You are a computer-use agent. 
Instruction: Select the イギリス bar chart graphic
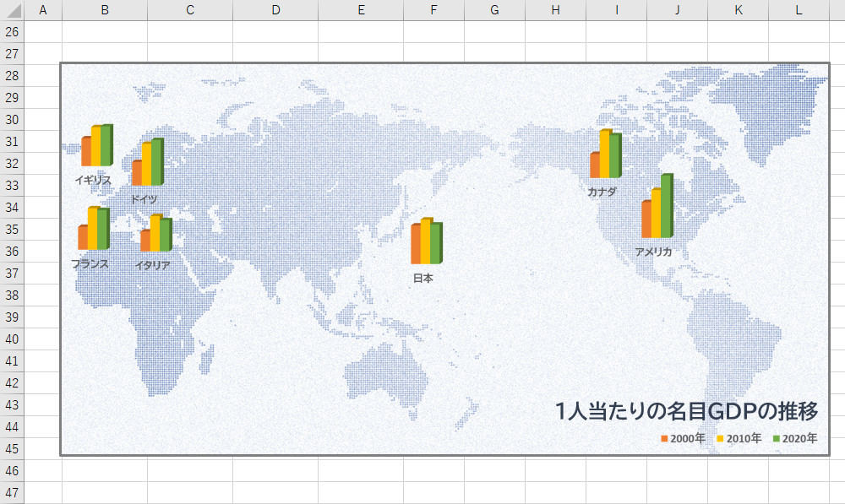(x=97, y=145)
